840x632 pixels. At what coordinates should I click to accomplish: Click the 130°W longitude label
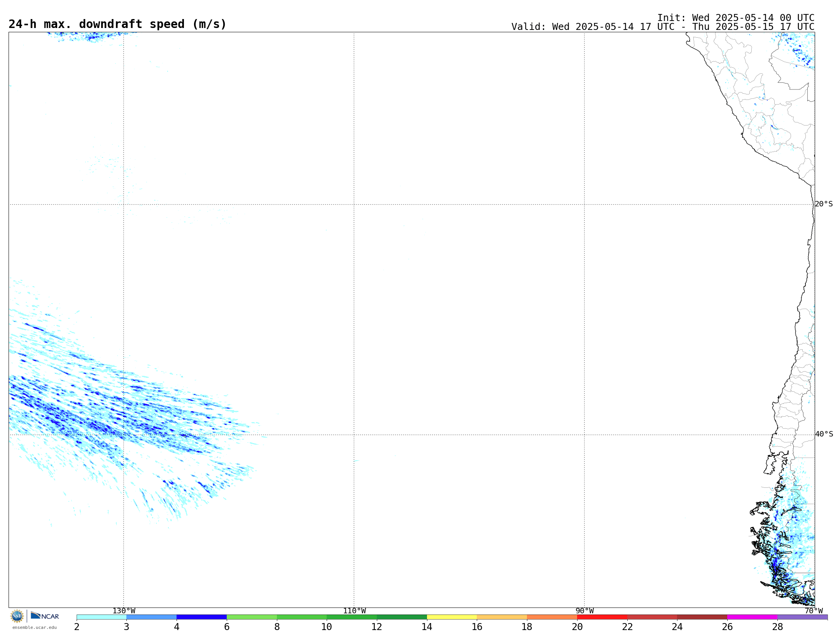click(x=124, y=611)
